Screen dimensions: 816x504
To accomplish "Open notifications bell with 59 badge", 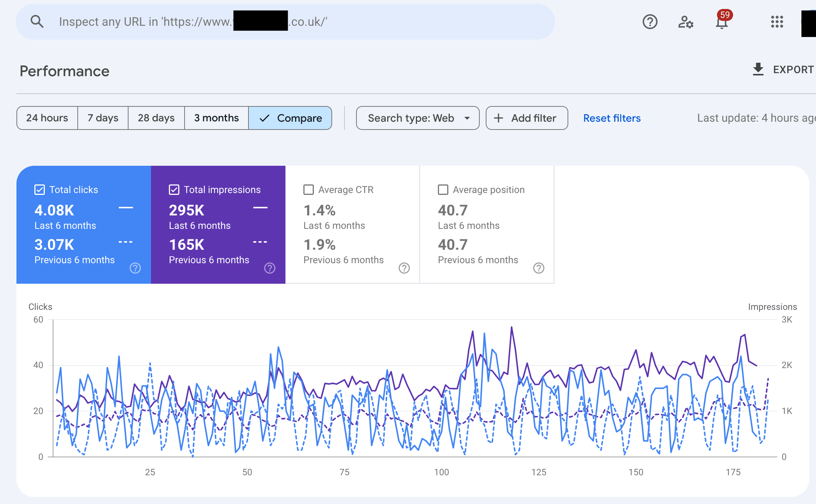I will (x=721, y=22).
